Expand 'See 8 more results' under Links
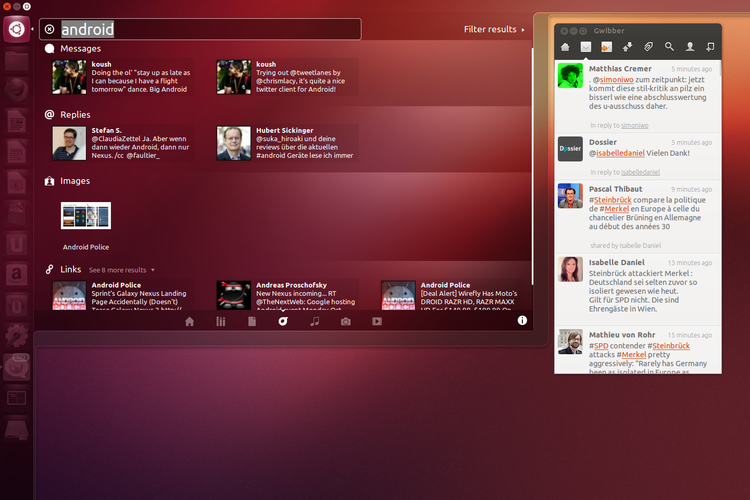The height and width of the screenshot is (500, 750). (121, 270)
